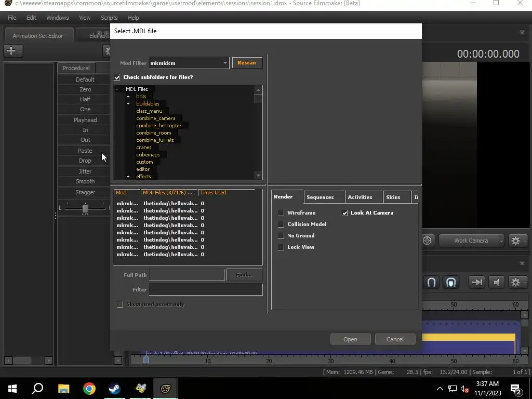The height and width of the screenshot is (399, 532).
Task: Open the Windows menu
Action: [x=57, y=18]
